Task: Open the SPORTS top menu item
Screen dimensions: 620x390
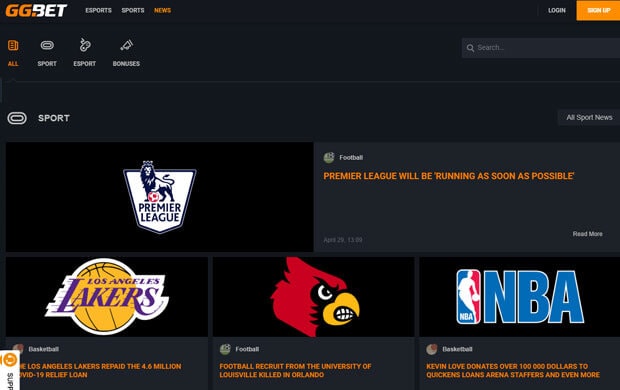Action: point(133,10)
